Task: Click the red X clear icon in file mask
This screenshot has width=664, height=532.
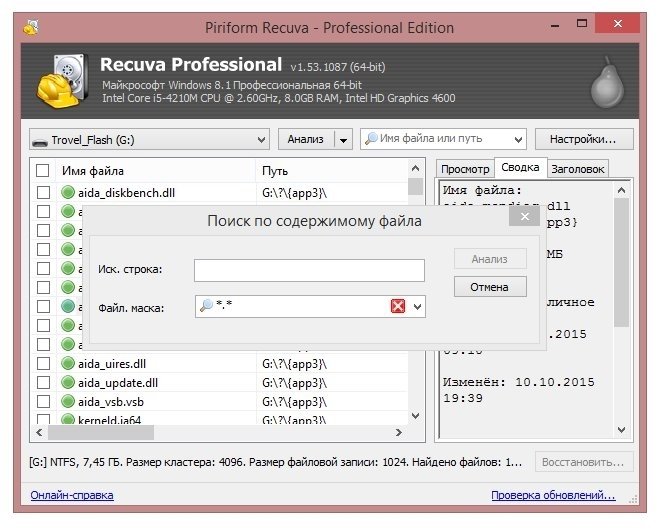Action: pyautogui.click(x=398, y=307)
